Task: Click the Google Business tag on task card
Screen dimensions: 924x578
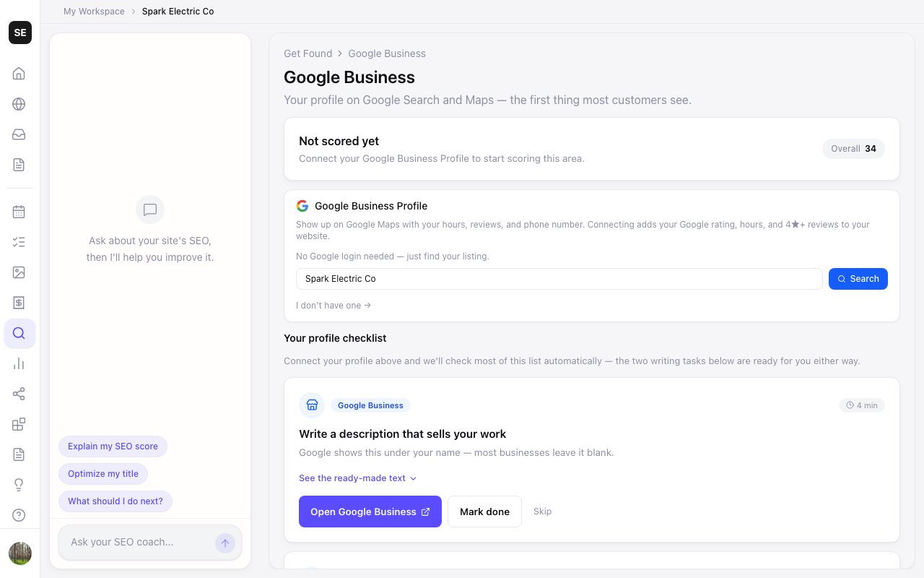Action: (x=370, y=405)
